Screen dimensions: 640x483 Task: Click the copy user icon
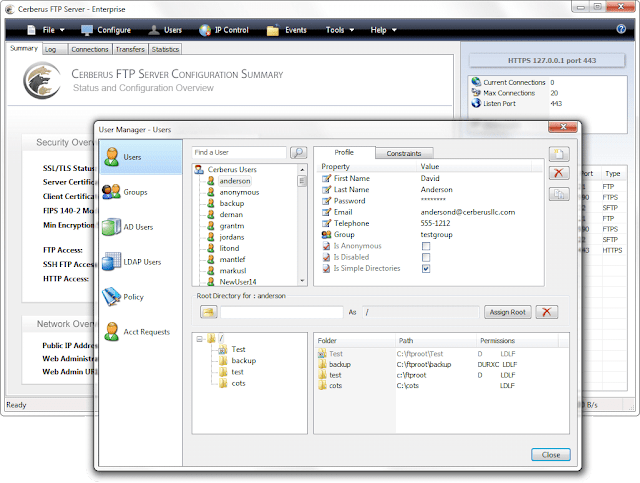tap(559, 194)
